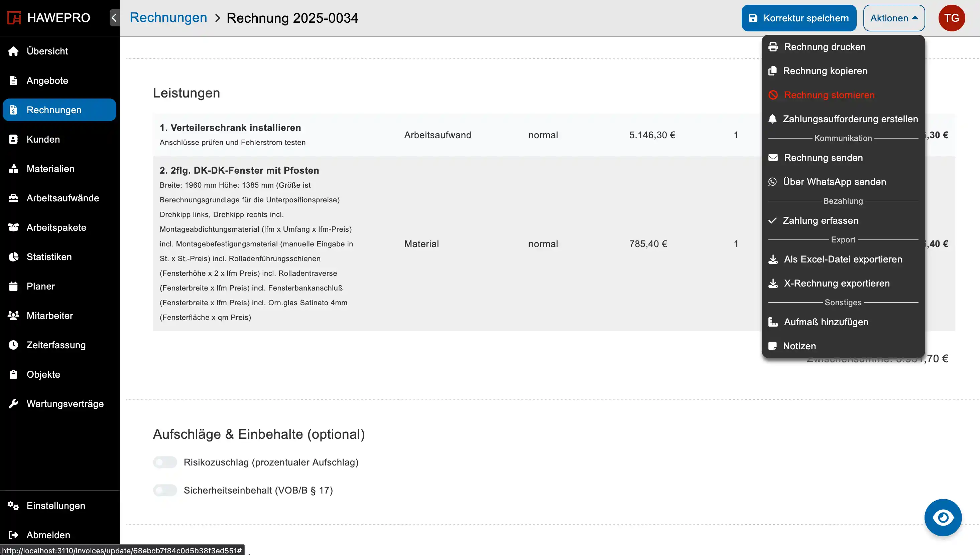Click the WhatsApp icon in the menu
Screen dimensions: 980x555
772,182
